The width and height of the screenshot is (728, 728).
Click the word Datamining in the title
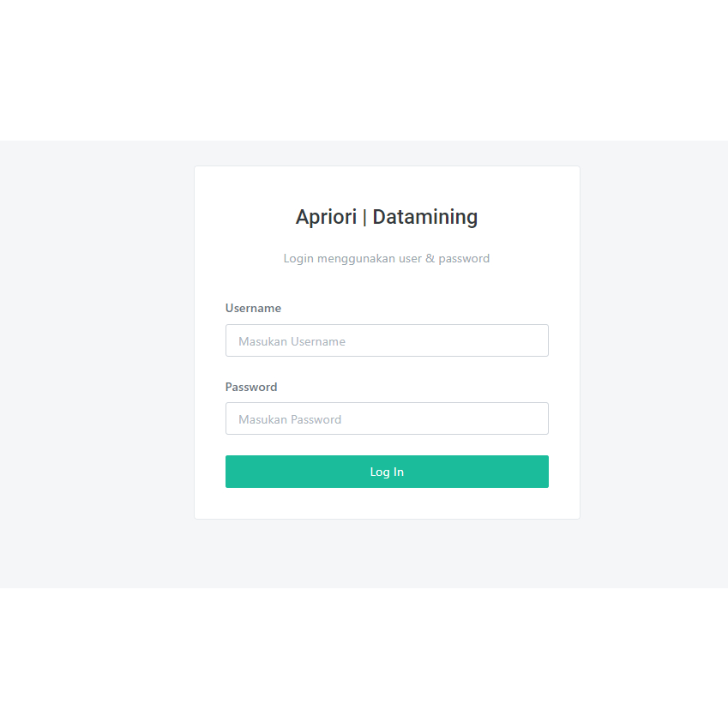(425, 217)
